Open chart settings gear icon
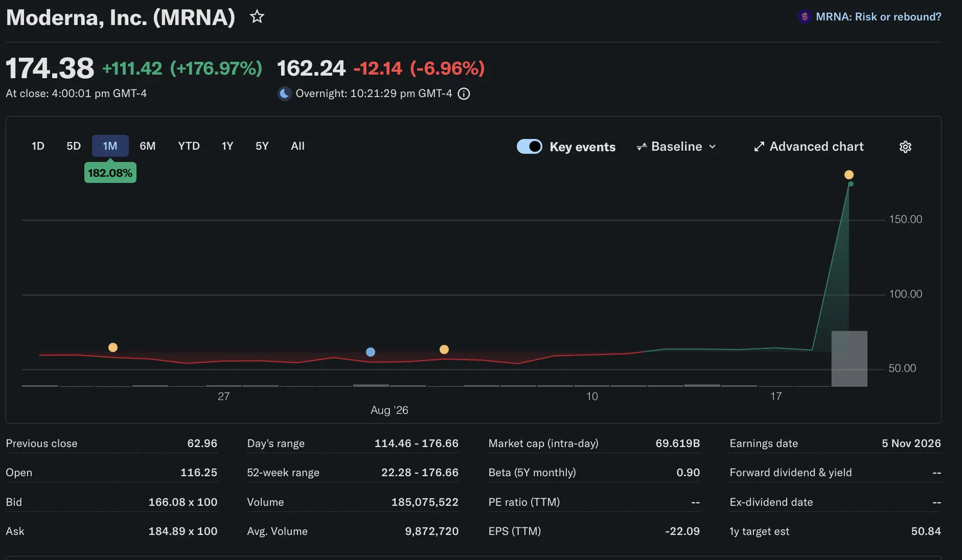The width and height of the screenshot is (962, 560). point(905,147)
